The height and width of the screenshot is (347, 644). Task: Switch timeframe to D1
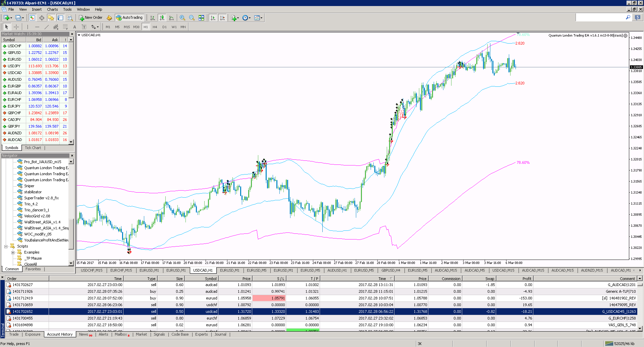point(164,27)
